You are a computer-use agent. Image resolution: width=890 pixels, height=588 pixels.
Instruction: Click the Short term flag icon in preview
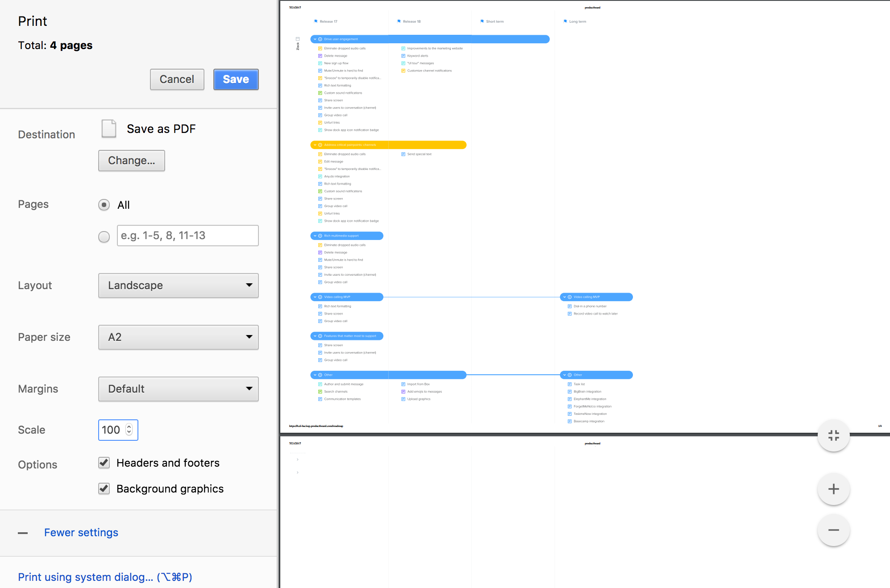[x=482, y=21]
